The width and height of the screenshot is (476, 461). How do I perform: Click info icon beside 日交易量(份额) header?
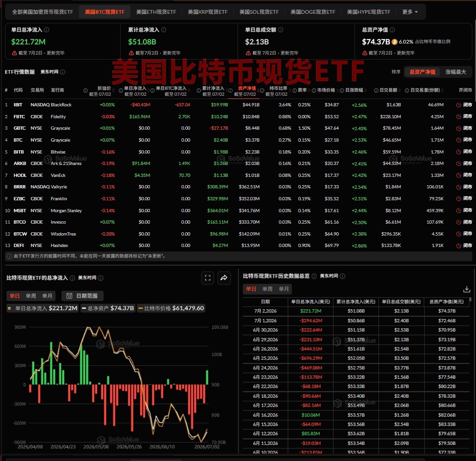click(407, 90)
